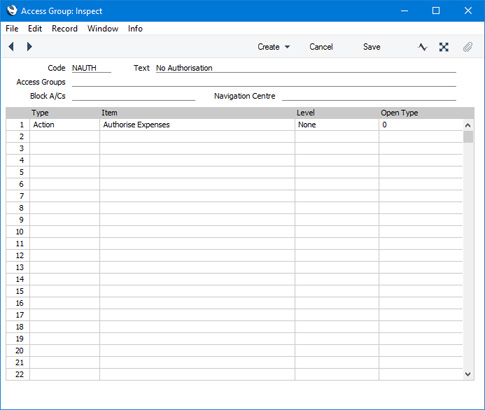Open attachments paperclip icon
Image resolution: width=485 pixels, height=410 pixels.
(x=468, y=47)
